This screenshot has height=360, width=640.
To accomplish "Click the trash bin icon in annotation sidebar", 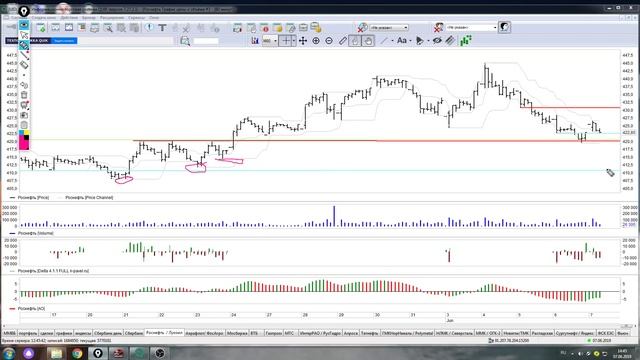I will [24, 95].
